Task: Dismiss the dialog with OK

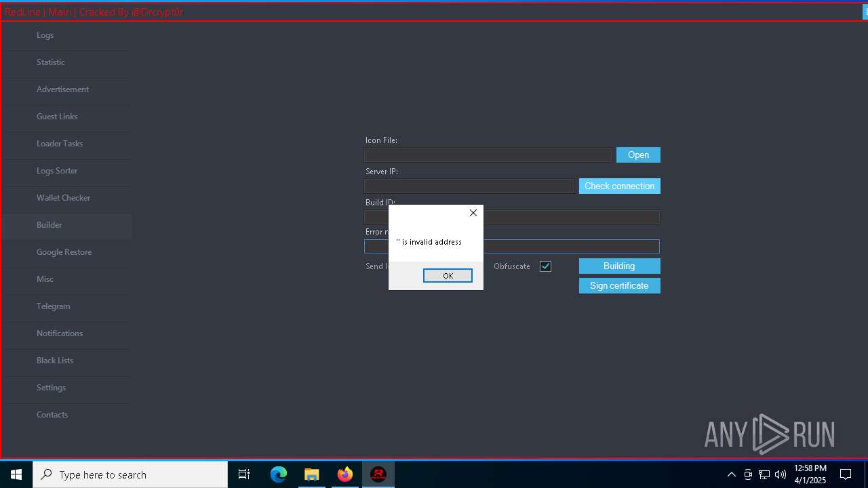Action: 448,276
